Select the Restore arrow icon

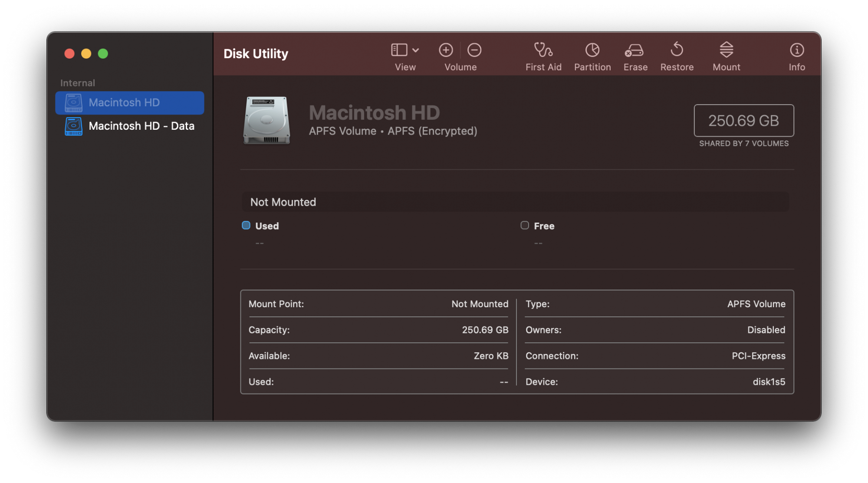[x=677, y=50]
